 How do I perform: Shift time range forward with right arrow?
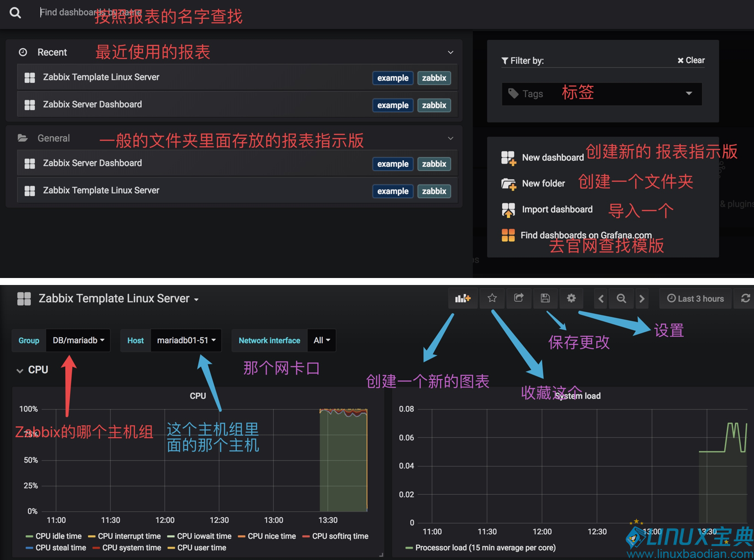click(x=642, y=298)
